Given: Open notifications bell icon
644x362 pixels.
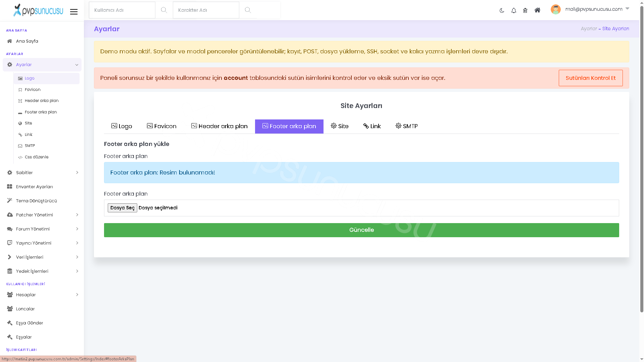Looking at the screenshot, I should pos(513,10).
